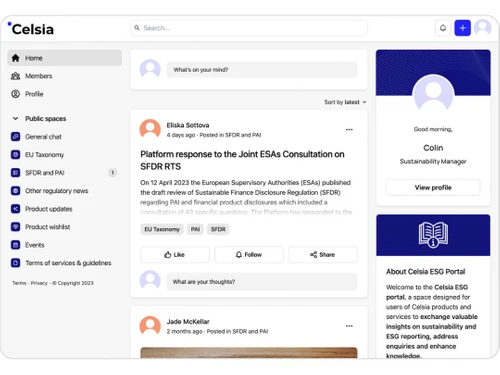Click the Home house icon
This screenshot has width=500, height=375.
click(x=15, y=58)
